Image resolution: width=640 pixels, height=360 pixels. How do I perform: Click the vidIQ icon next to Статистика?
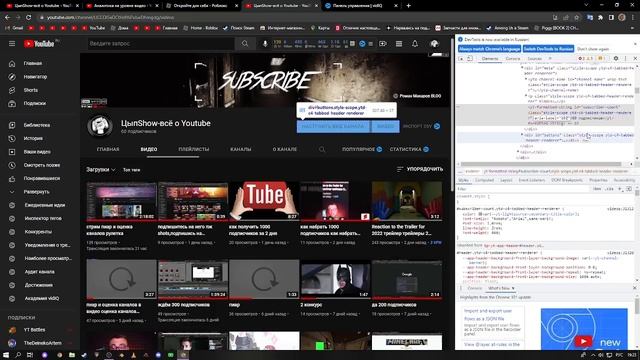tap(426, 149)
